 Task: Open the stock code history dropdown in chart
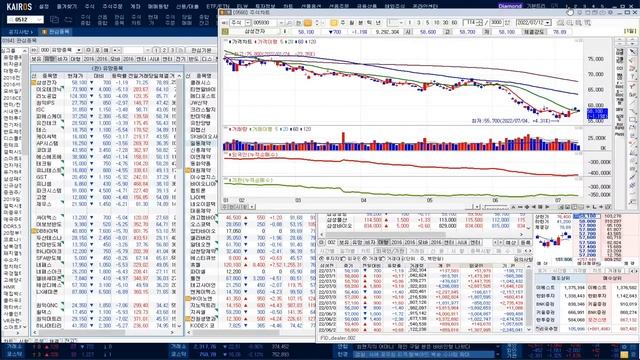pyautogui.click(x=281, y=23)
